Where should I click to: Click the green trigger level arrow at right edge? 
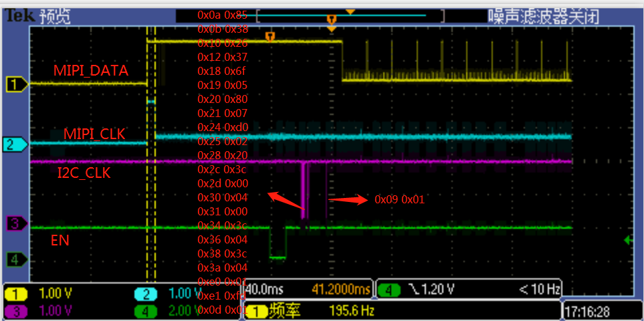click(629, 240)
